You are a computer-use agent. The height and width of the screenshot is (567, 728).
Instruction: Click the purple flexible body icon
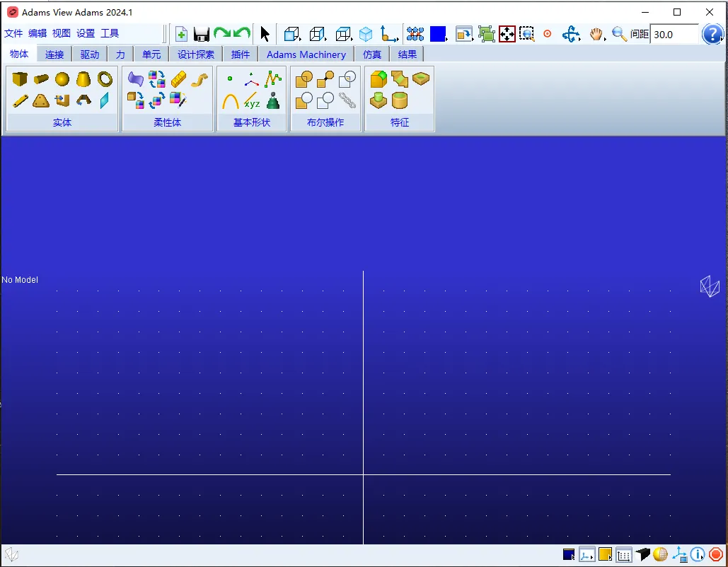point(136,79)
